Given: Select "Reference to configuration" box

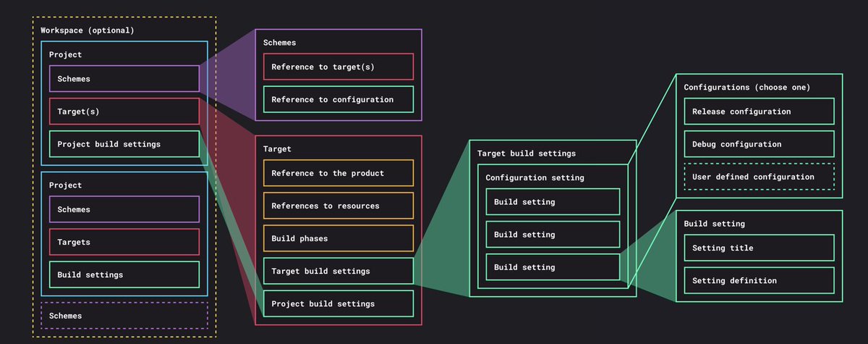Looking at the screenshot, I should (x=339, y=99).
